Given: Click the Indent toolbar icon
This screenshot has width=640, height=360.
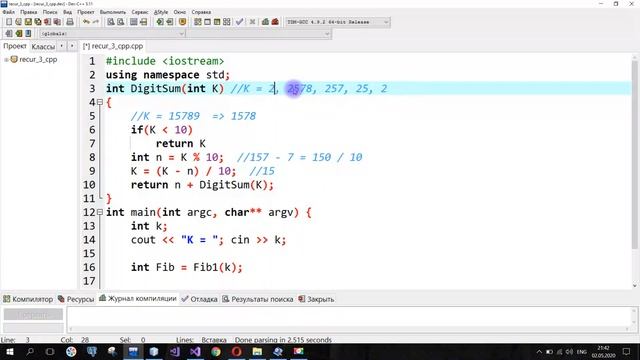Looking at the screenshot, I should point(133,22).
